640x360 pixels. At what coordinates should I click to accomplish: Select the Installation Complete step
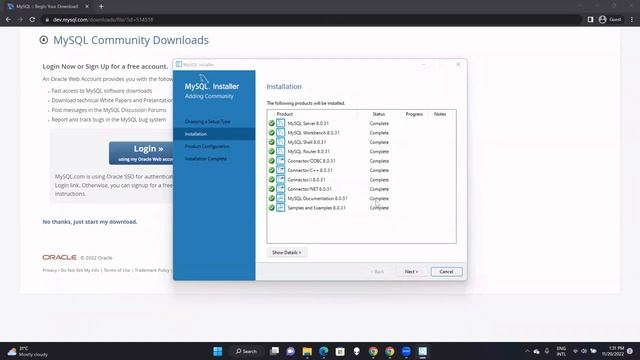point(206,158)
